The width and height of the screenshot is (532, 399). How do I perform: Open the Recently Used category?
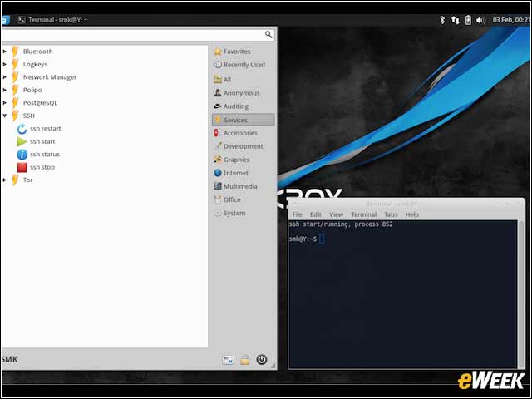pyautogui.click(x=239, y=65)
